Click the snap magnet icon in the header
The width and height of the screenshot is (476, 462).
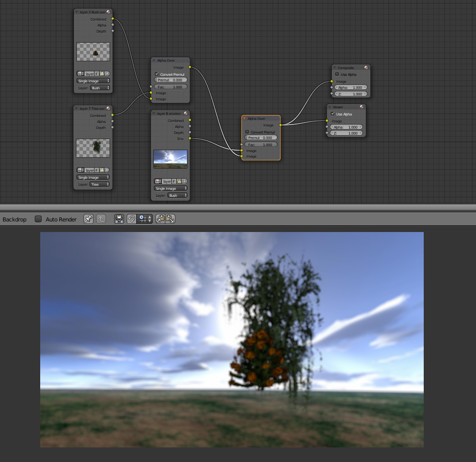tap(132, 219)
